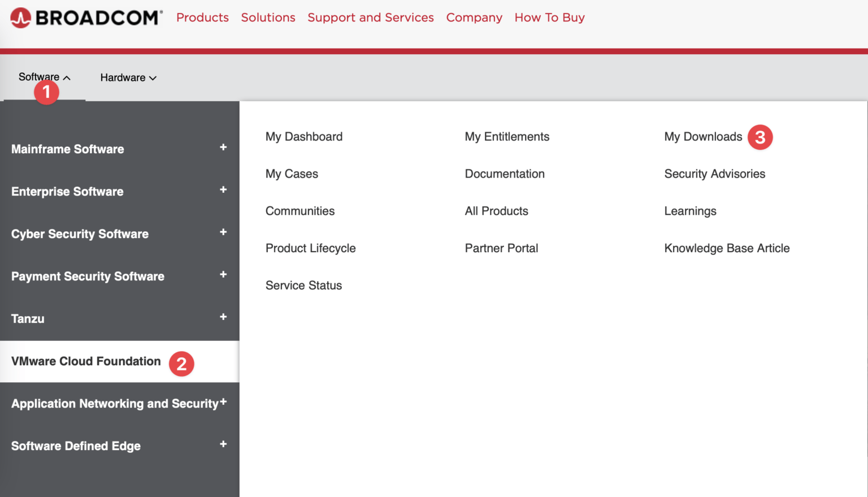Expand Enterprise Software with plus icon
868x497 pixels.
223,190
